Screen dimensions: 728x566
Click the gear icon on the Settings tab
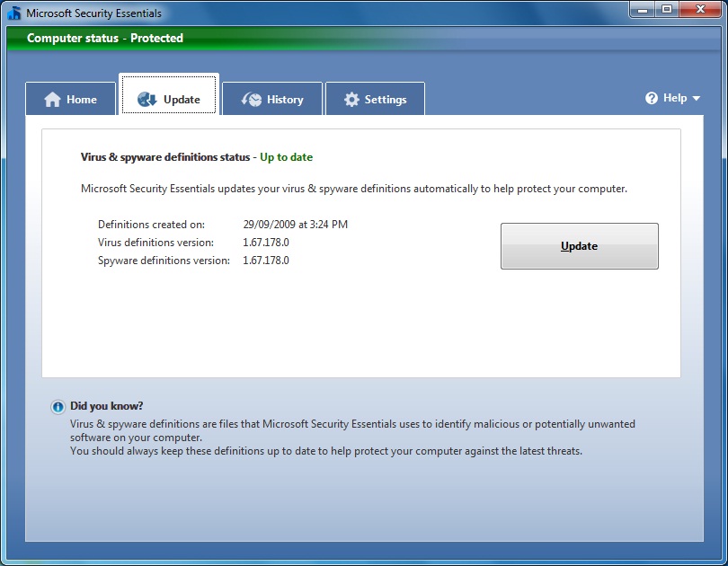[x=351, y=100]
